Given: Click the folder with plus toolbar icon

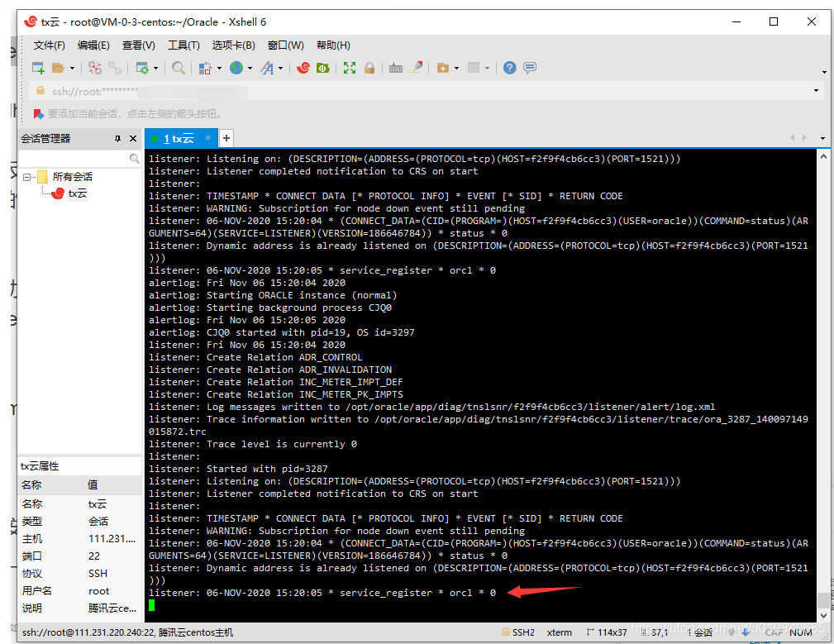Looking at the screenshot, I should pos(442,68).
